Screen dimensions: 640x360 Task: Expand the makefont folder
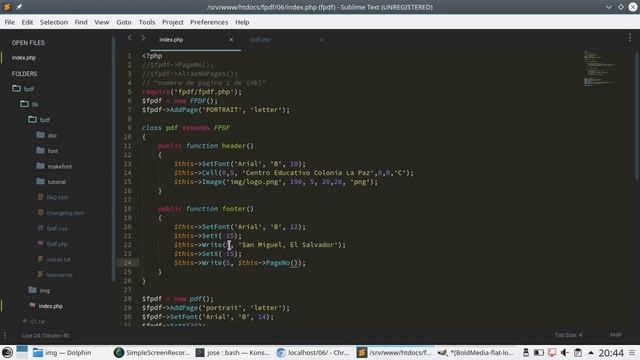pos(54,166)
